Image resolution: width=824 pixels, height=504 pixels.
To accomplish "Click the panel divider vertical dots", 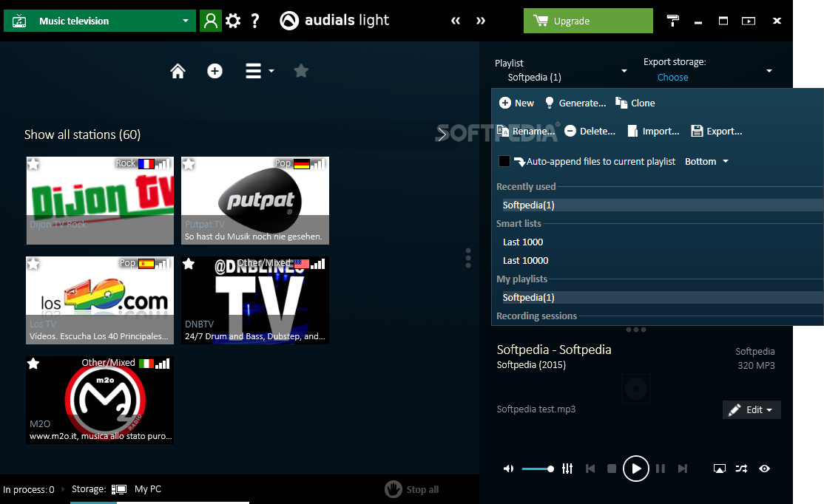I will pos(468,259).
